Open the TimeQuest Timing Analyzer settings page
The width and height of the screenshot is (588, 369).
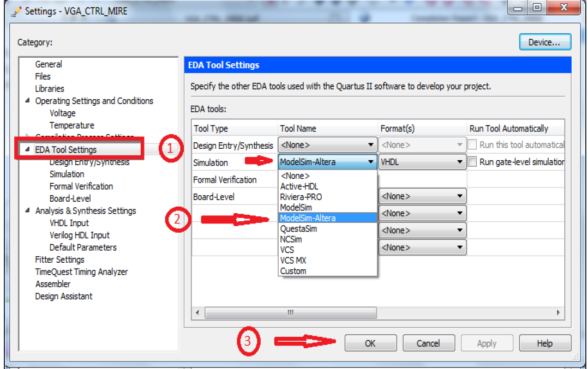click(81, 271)
